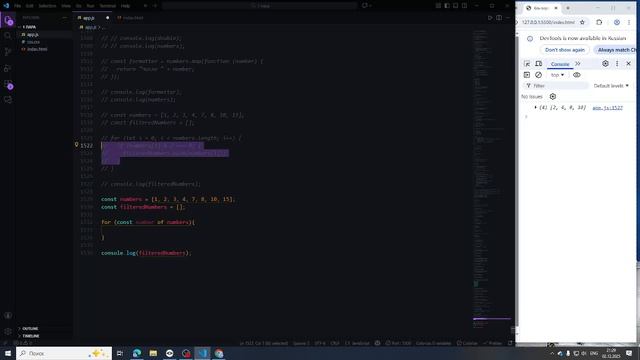Open DevTools settings gear
The height and width of the screenshot is (360, 640).
(605, 64)
